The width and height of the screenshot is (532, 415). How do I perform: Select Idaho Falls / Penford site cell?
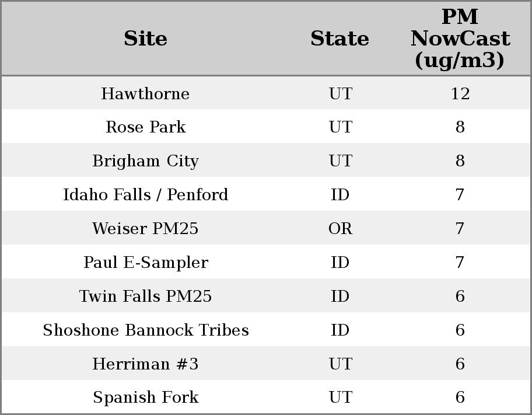(145, 195)
